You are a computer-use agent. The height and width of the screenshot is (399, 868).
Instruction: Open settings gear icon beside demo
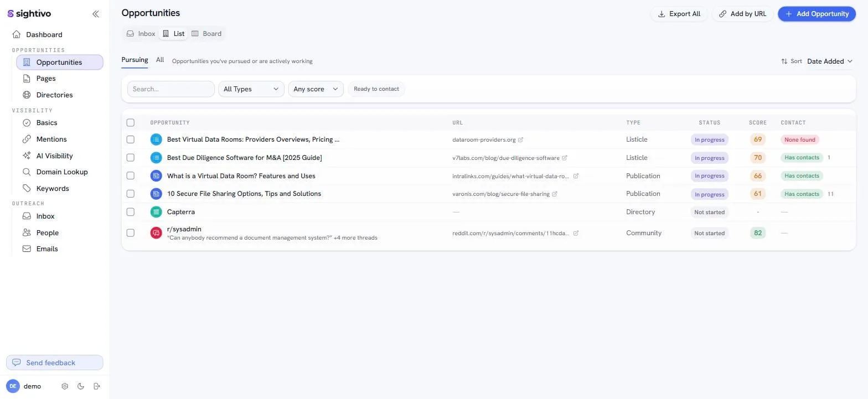point(65,386)
